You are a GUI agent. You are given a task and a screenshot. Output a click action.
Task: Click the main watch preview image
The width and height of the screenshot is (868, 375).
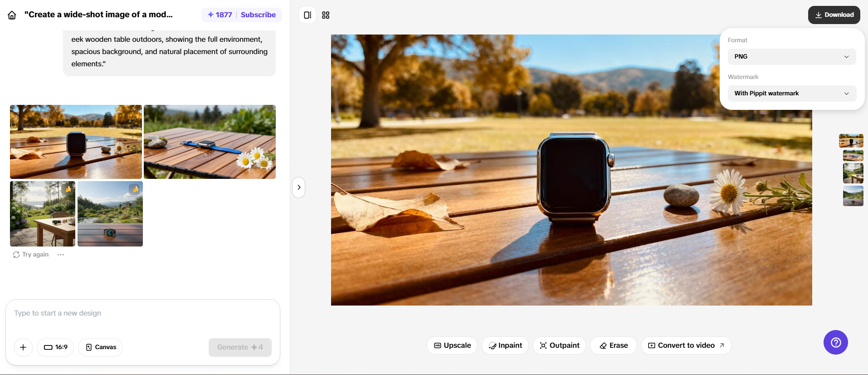571,170
